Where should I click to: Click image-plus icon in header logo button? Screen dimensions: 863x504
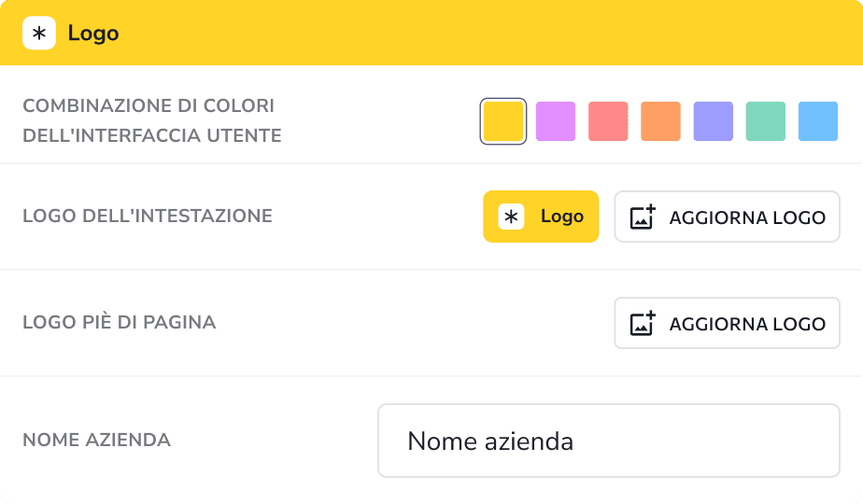pyautogui.click(x=643, y=217)
